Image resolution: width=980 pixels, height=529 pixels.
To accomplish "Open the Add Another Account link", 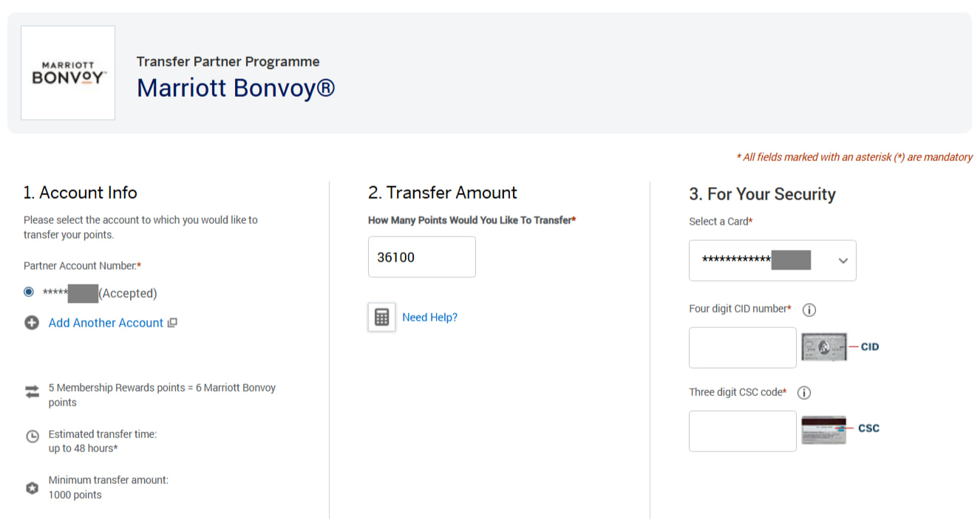I will pos(106,323).
